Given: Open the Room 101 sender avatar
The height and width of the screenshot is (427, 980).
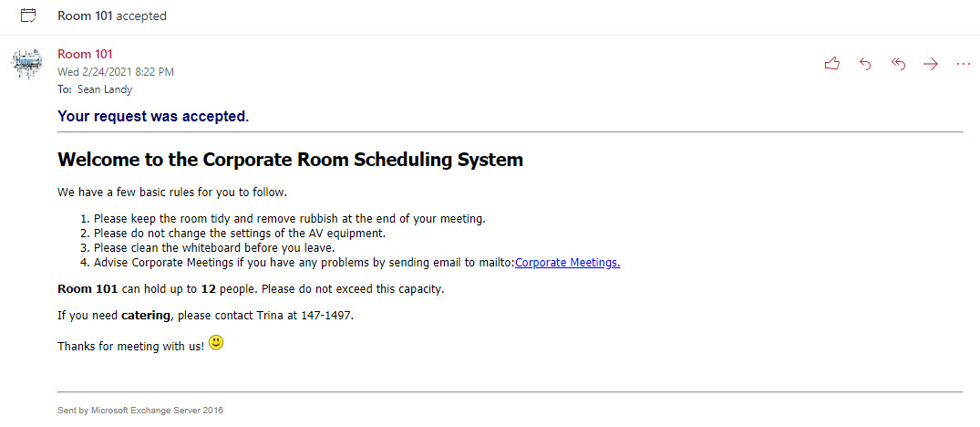Looking at the screenshot, I should [27, 64].
